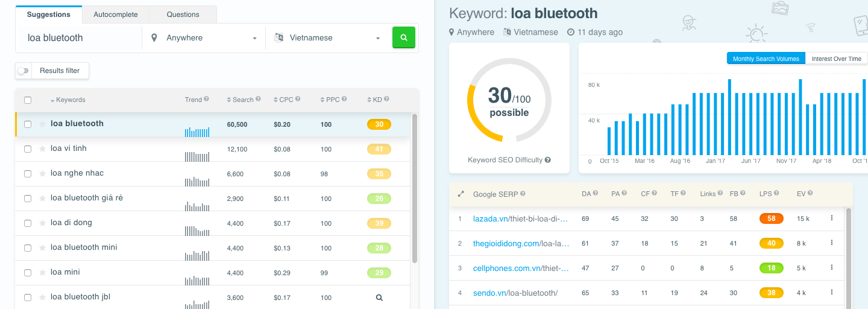Click KD badge 41 for loa vi tinh
The width and height of the screenshot is (868, 309).
(379, 149)
